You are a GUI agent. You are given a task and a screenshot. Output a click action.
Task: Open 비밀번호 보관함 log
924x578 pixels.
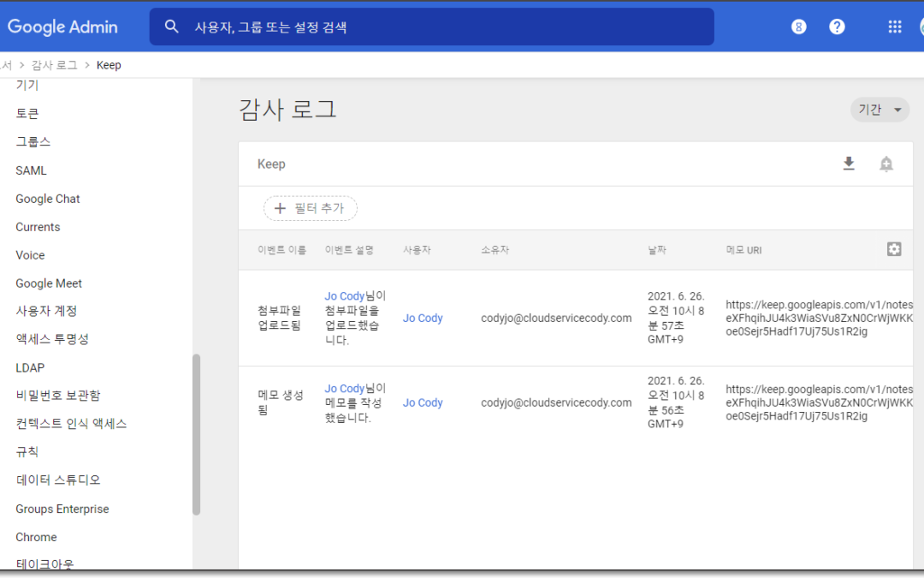click(x=58, y=395)
